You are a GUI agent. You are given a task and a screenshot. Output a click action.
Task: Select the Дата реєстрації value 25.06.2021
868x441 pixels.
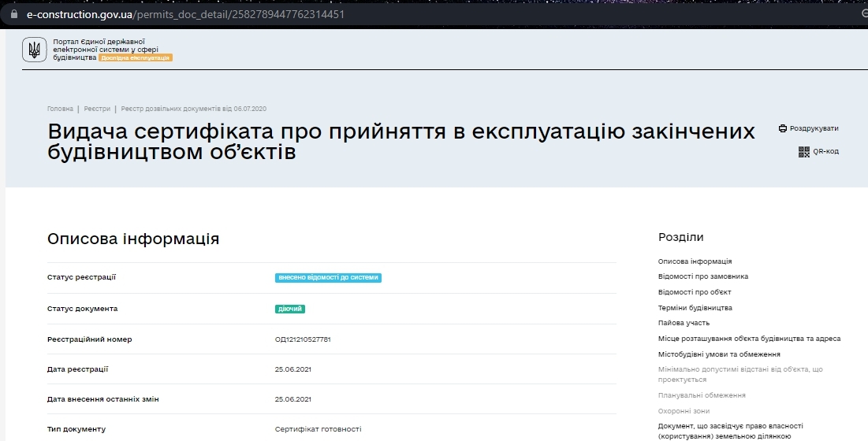292,369
